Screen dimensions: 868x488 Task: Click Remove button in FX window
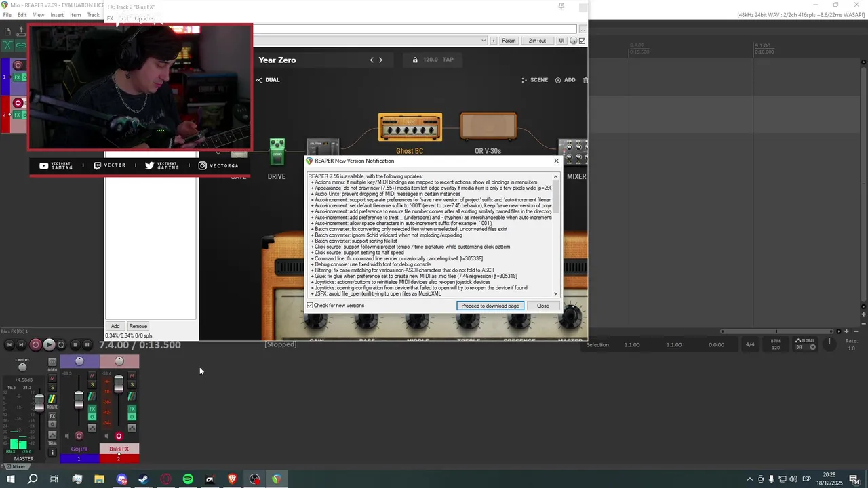(x=138, y=326)
